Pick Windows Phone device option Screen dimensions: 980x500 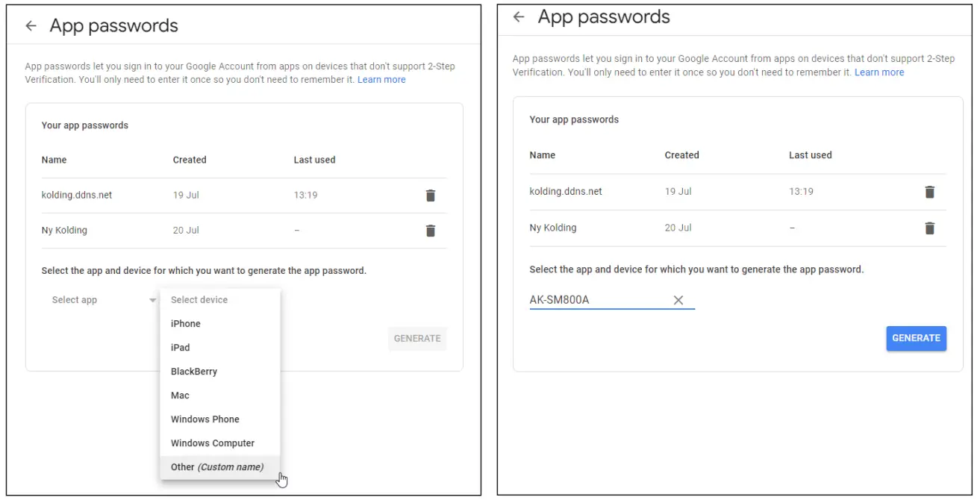(x=205, y=419)
